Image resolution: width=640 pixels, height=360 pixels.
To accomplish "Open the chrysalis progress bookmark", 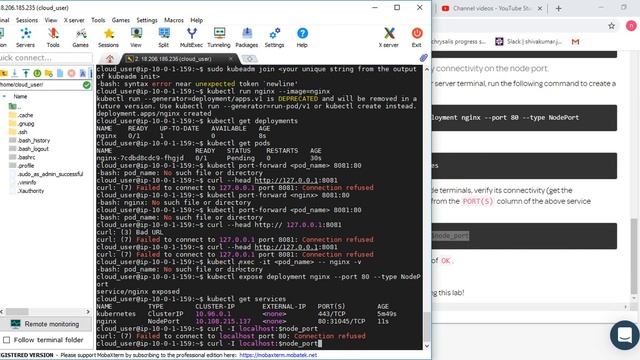I will pos(459,42).
